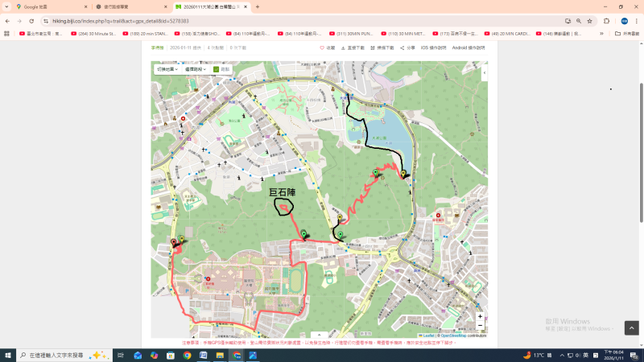Screen dimensions: 644x362
Task: Zoom out the map with minus button
Action: [481, 326]
